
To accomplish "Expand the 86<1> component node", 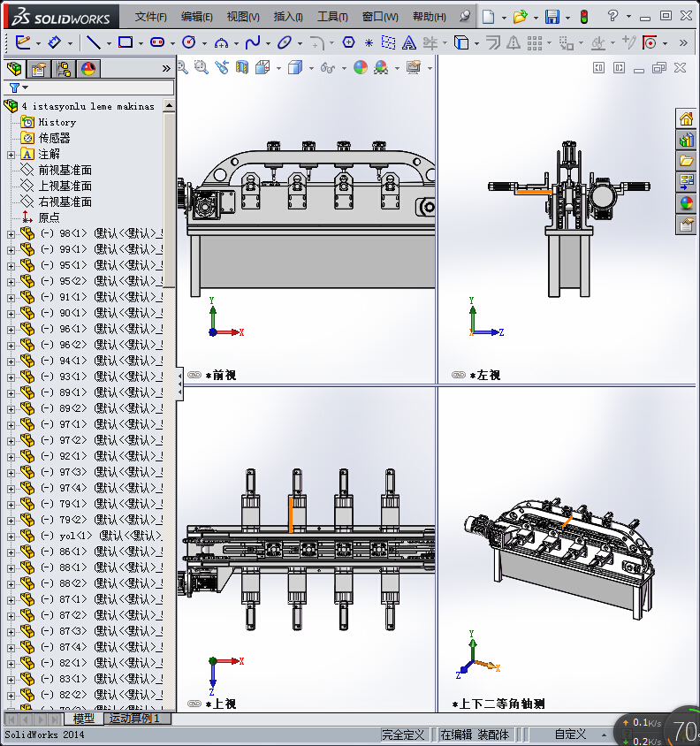I will click(11, 552).
